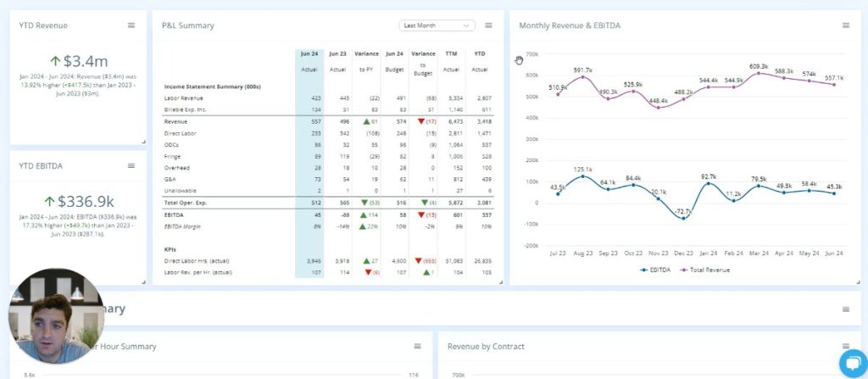This screenshot has height=379, width=868.
Task: Click the Labor Revenue Jun 24 value 423
Action: tap(315, 98)
